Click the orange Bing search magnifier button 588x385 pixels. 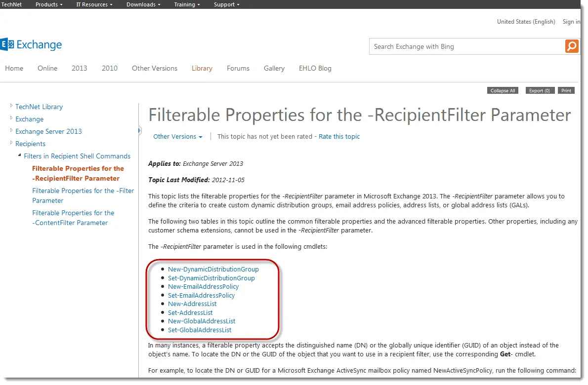tap(572, 46)
